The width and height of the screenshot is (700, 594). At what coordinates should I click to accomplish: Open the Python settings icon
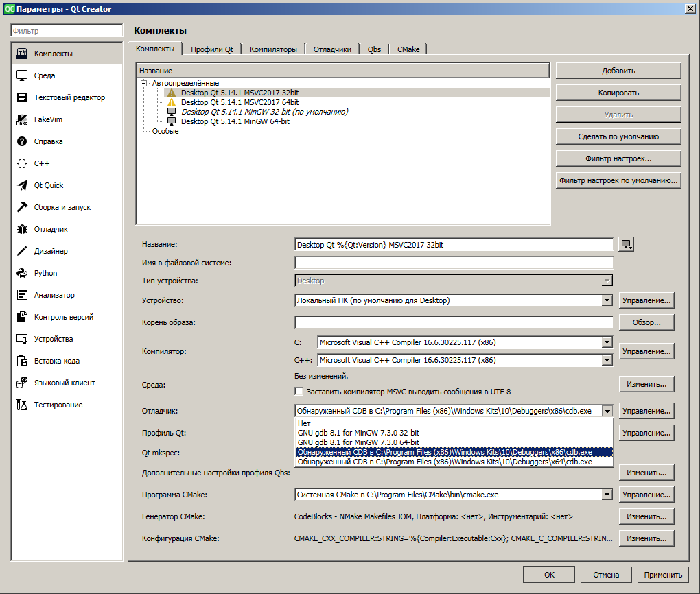pyautogui.click(x=22, y=273)
